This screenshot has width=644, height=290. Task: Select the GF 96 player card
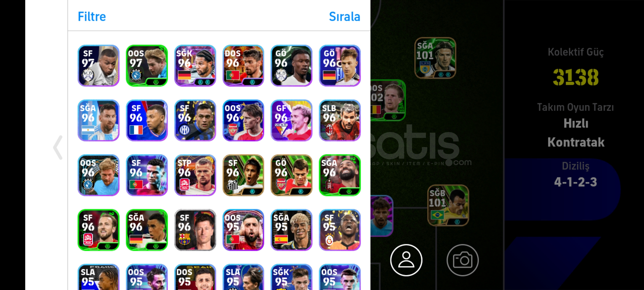tap(291, 120)
